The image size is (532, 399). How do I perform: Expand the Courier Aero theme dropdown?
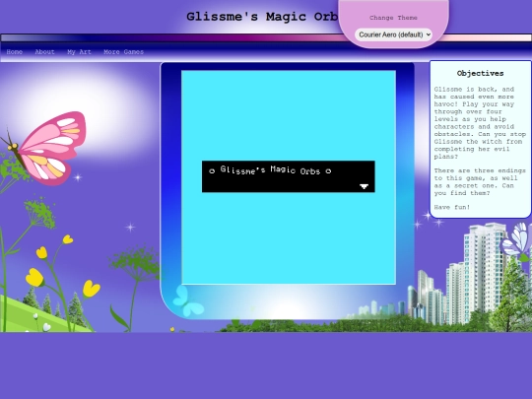pyautogui.click(x=393, y=34)
